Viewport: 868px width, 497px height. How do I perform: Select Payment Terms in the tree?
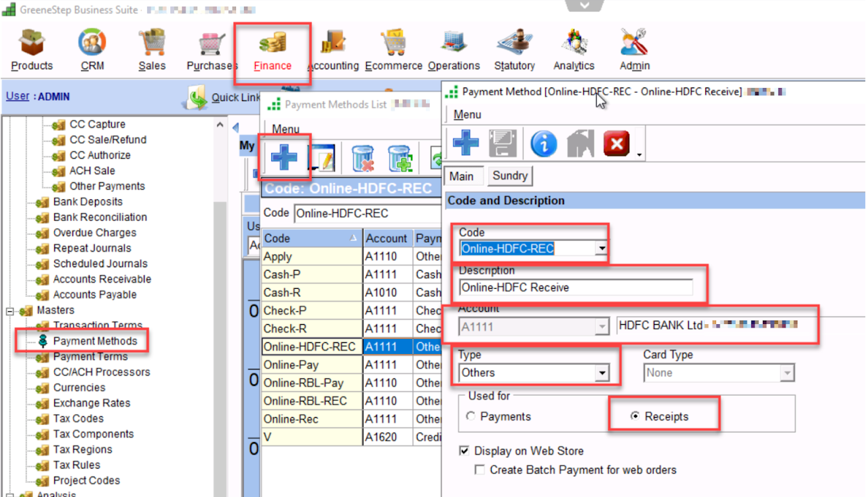click(90, 357)
